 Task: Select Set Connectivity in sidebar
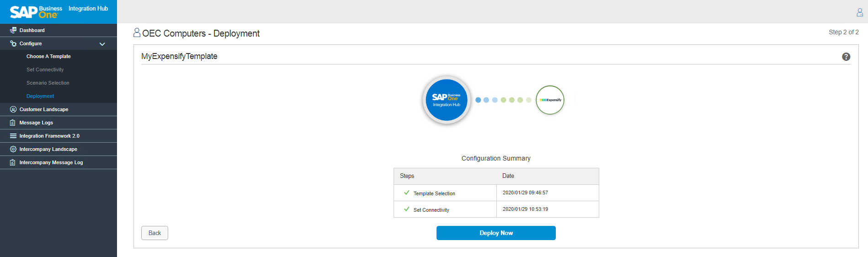45,70
